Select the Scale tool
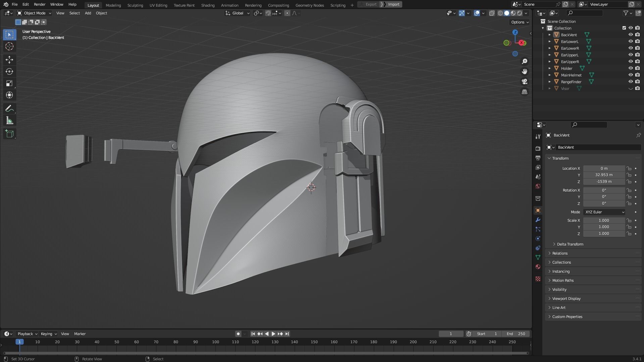The image size is (644, 362). tap(9, 83)
